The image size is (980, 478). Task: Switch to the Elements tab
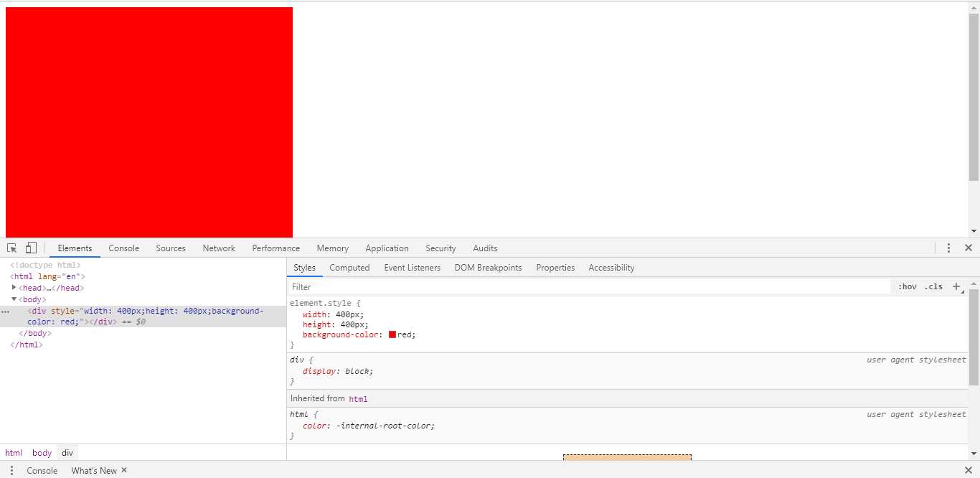(75, 248)
